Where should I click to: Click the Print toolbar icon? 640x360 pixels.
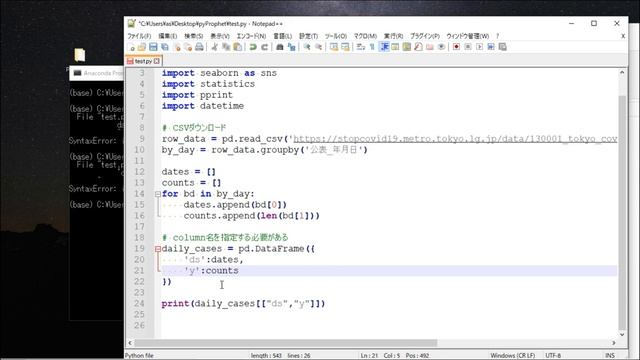(x=199, y=47)
